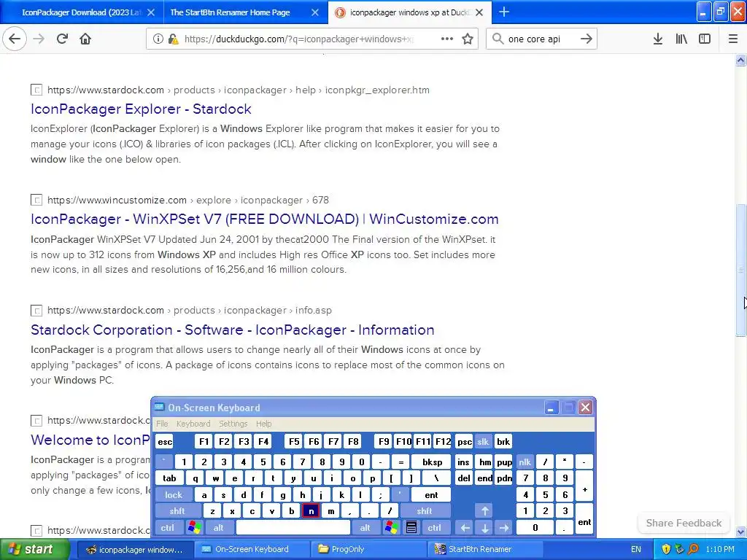Bookmark this page with the star

click(x=468, y=39)
